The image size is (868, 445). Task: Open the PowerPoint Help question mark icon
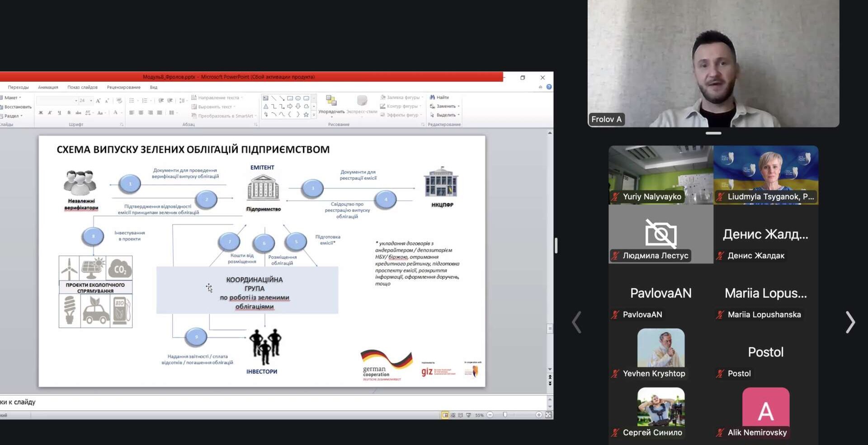tap(549, 87)
